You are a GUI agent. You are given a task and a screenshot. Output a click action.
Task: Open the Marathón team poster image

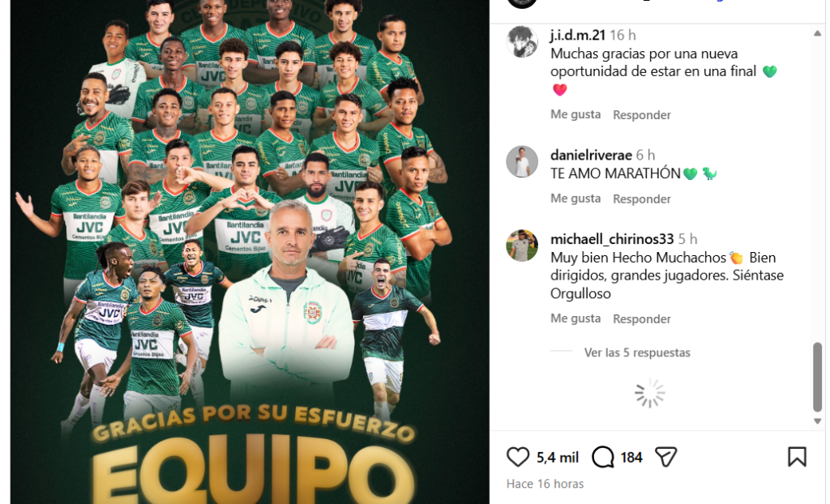point(250,252)
